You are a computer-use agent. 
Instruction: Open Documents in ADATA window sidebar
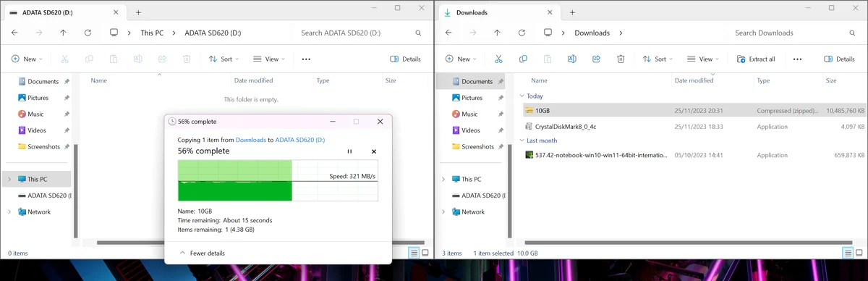pos(43,82)
